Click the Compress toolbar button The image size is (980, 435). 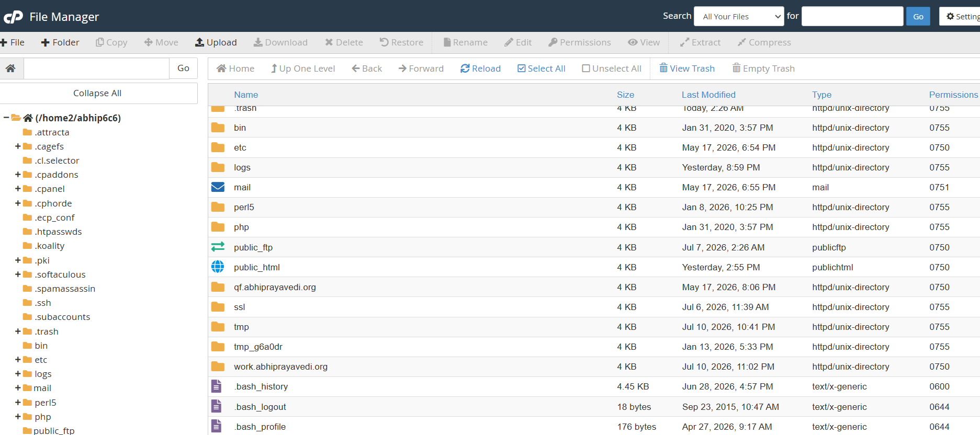coord(764,42)
